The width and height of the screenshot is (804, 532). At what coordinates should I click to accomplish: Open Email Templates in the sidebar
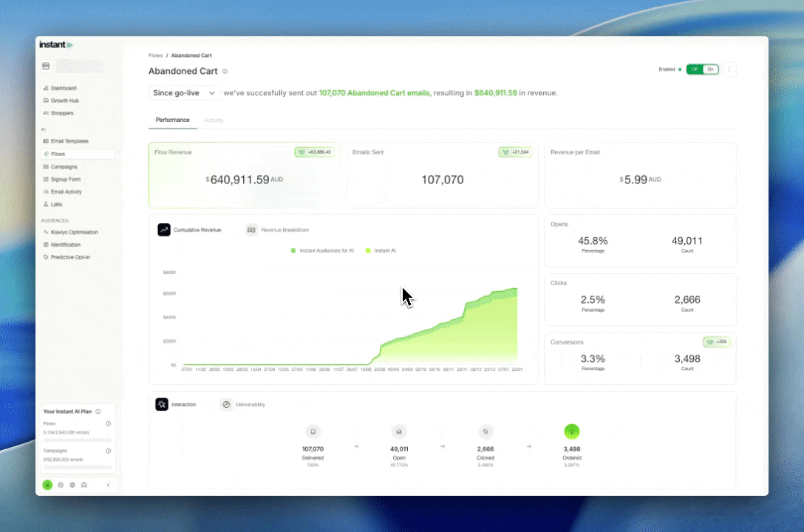click(68, 141)
